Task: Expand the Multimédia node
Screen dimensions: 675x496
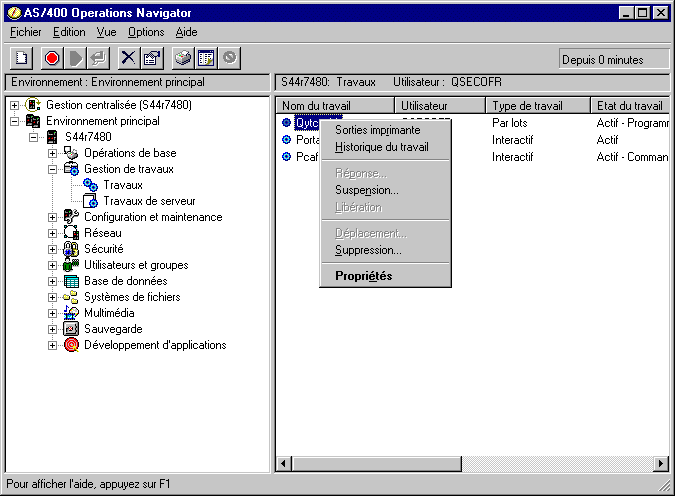Action: tap(52, 313)
